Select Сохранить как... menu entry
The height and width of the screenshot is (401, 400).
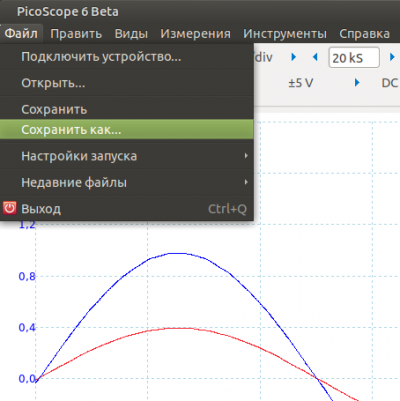pyautogui.click(x=127, y=129)
